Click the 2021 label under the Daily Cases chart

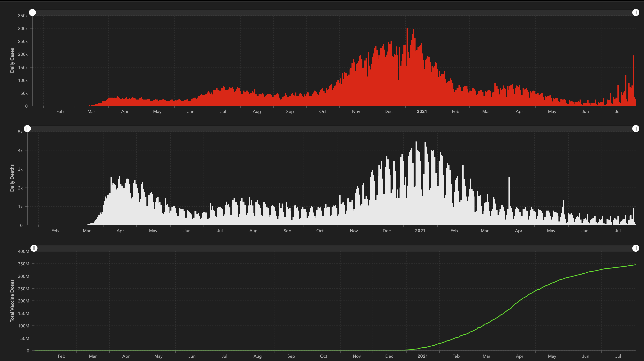(422, 111)
